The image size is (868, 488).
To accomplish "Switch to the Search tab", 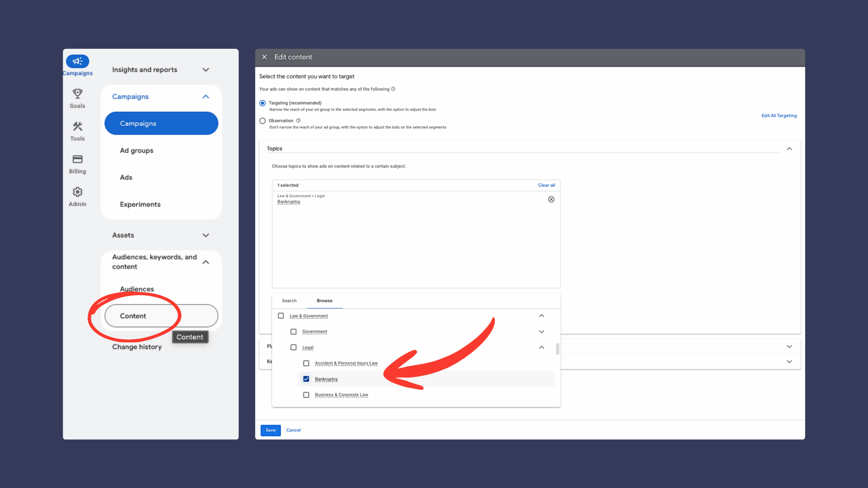I will 289,301.
